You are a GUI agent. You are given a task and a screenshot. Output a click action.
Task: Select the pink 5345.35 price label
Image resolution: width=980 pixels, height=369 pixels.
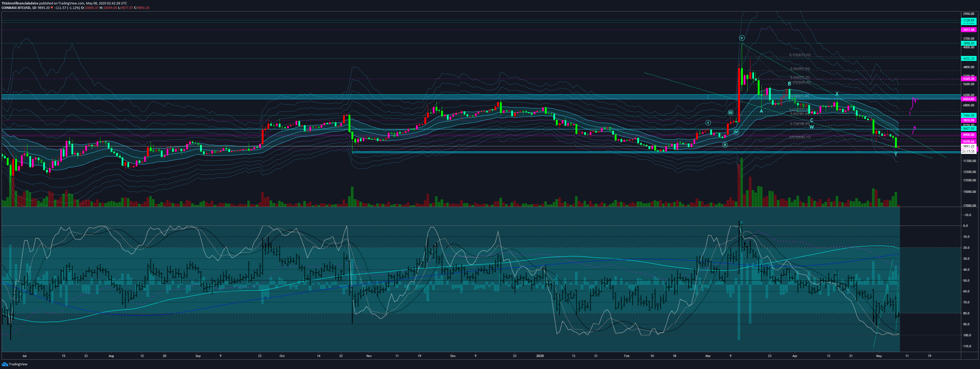pos(968,79)
